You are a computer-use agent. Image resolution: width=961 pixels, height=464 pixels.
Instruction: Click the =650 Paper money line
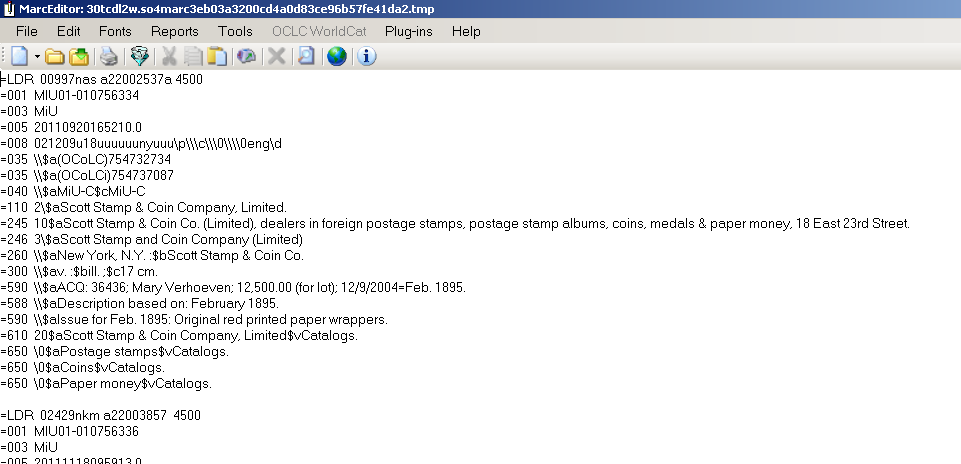[106, 383]
